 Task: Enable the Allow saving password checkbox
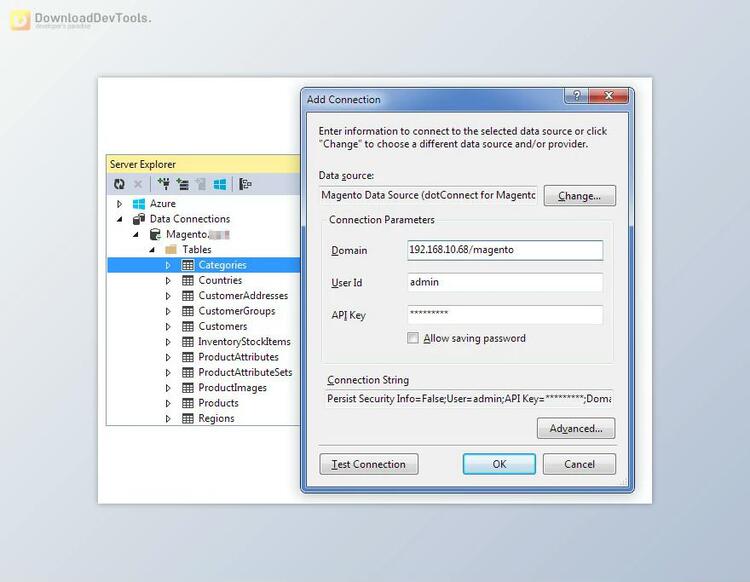coord(412,338)
